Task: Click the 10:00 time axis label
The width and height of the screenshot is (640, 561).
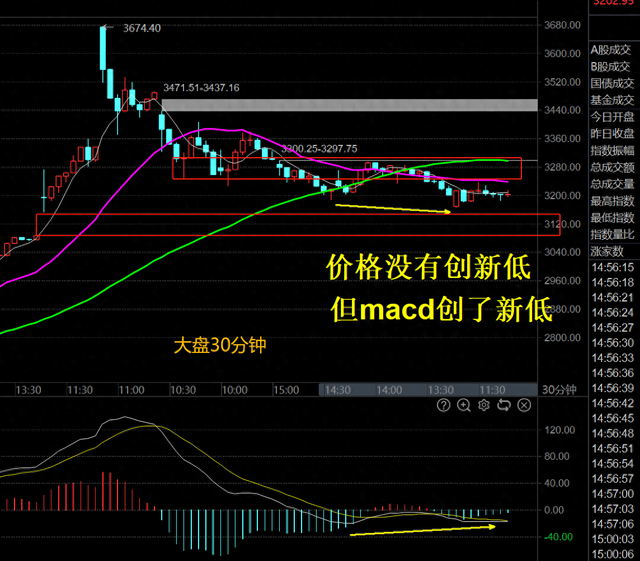Action: [x=235, y=390]
